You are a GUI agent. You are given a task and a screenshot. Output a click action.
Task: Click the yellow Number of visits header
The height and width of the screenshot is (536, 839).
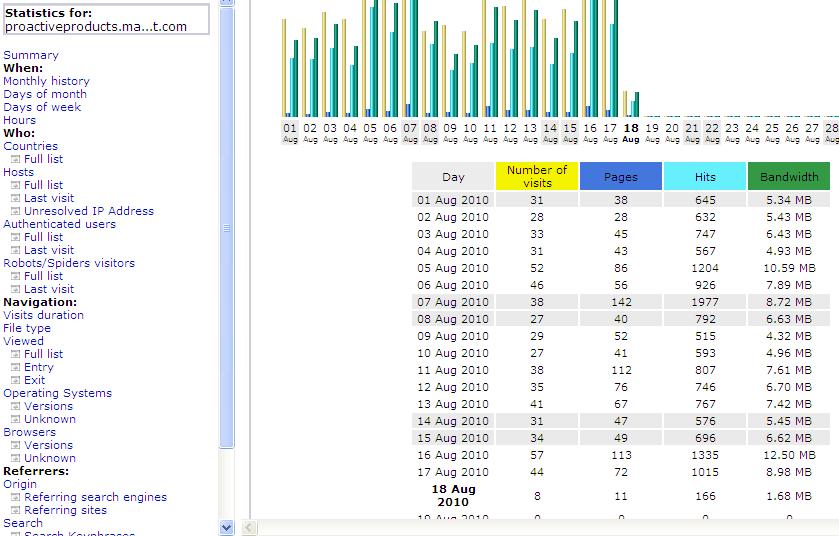click(x=537, y=176)
